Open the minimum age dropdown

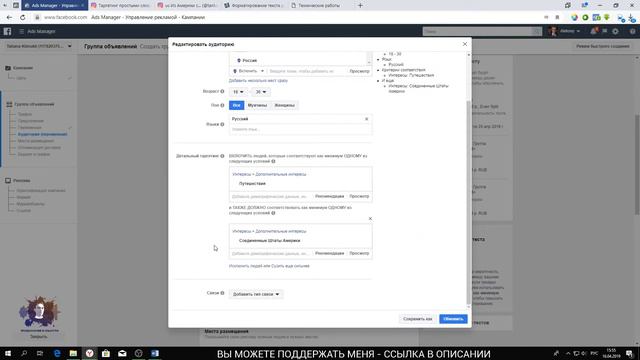tap(238, 92)
